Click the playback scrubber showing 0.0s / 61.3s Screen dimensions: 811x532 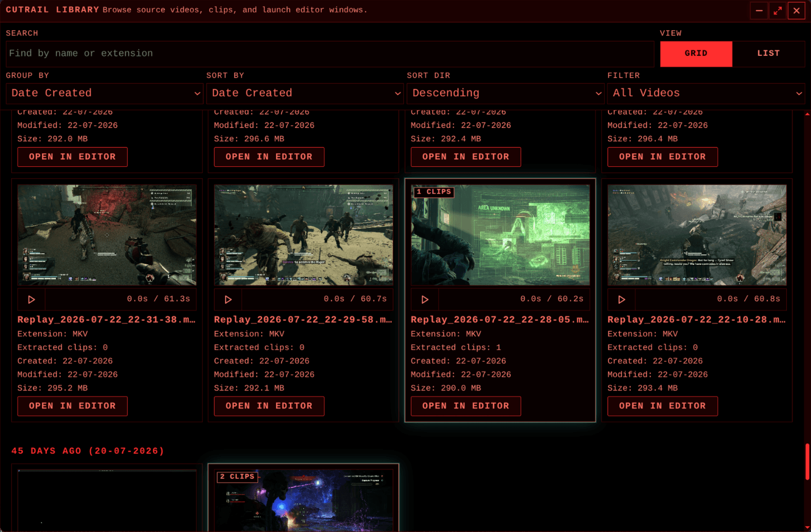tap(121, 299)
